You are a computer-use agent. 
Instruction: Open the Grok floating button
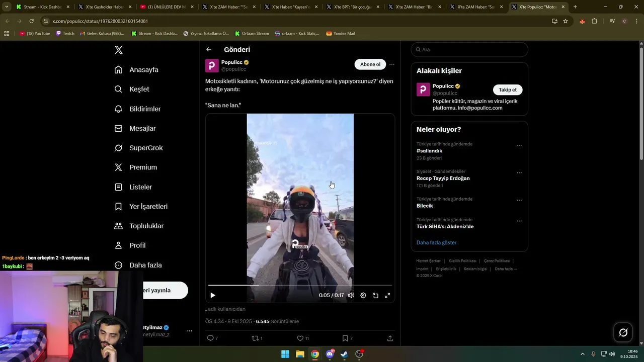point(623,332)
